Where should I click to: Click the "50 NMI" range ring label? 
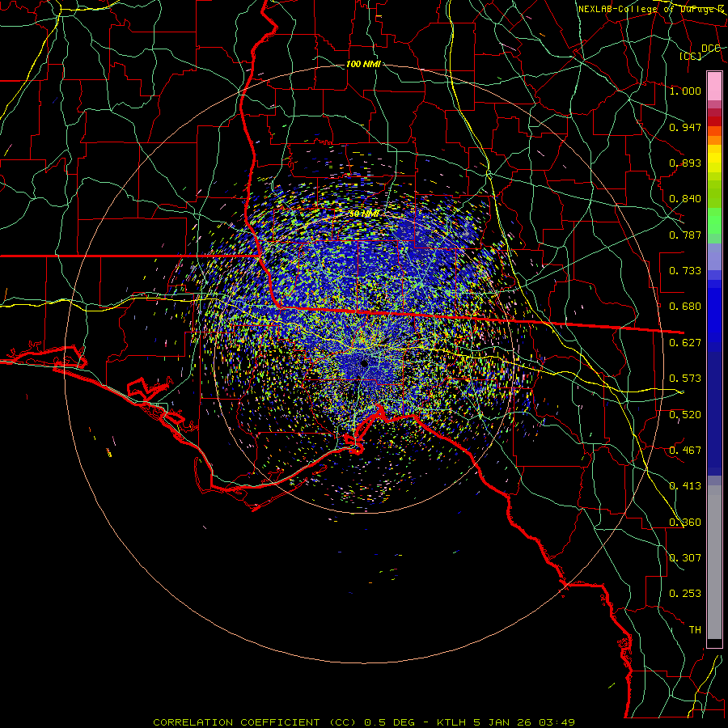(x=363, y=214)
